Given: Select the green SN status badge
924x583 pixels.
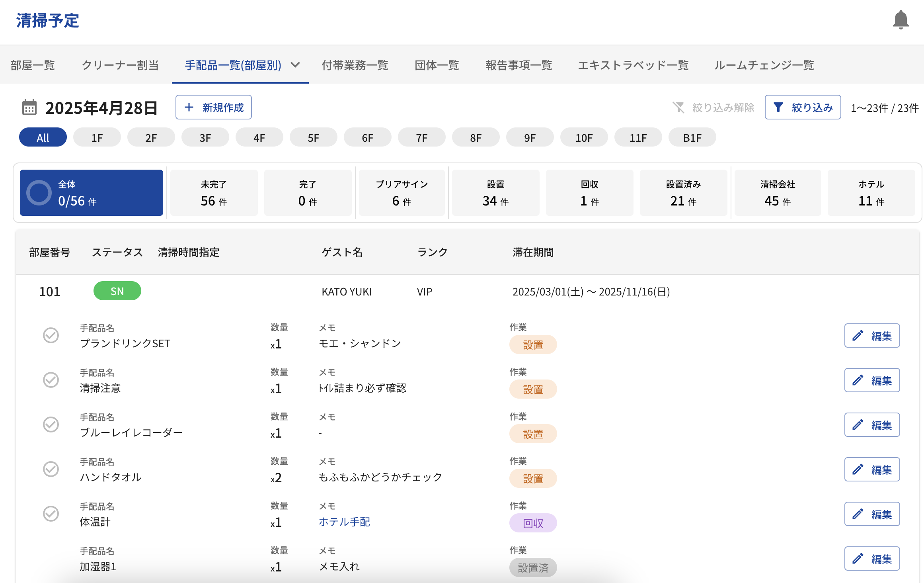Looking at the screenshot, I should [117, 291].
